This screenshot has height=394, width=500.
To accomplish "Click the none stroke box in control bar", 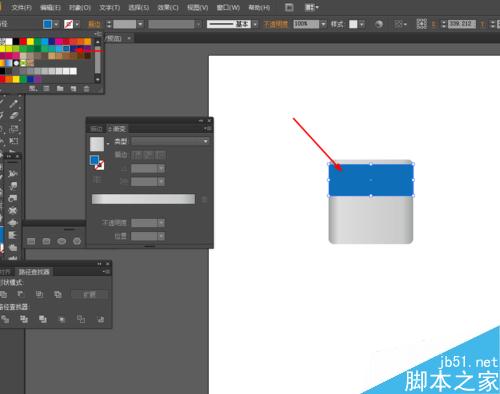I will 68,24.
